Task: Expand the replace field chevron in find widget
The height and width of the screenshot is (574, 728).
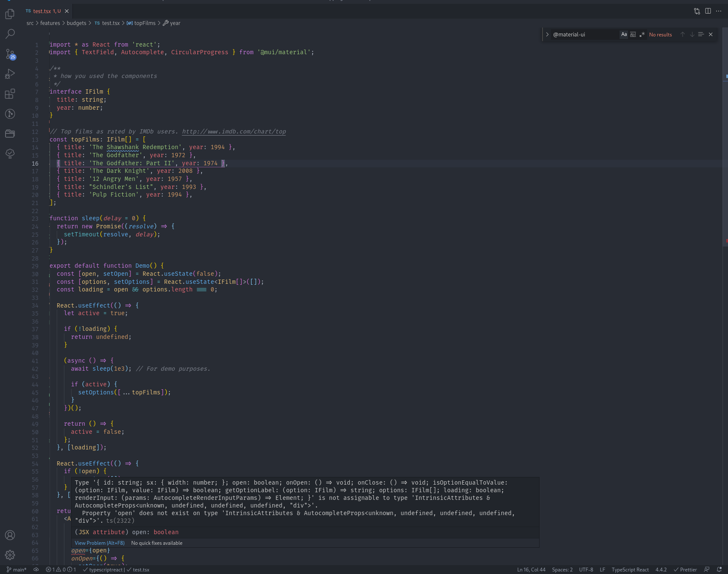Action: tap(547, 34)
